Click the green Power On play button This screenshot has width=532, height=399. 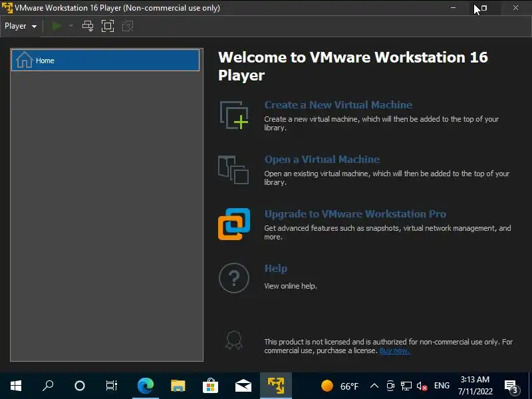pyautogui.click(x=57, y=26)
